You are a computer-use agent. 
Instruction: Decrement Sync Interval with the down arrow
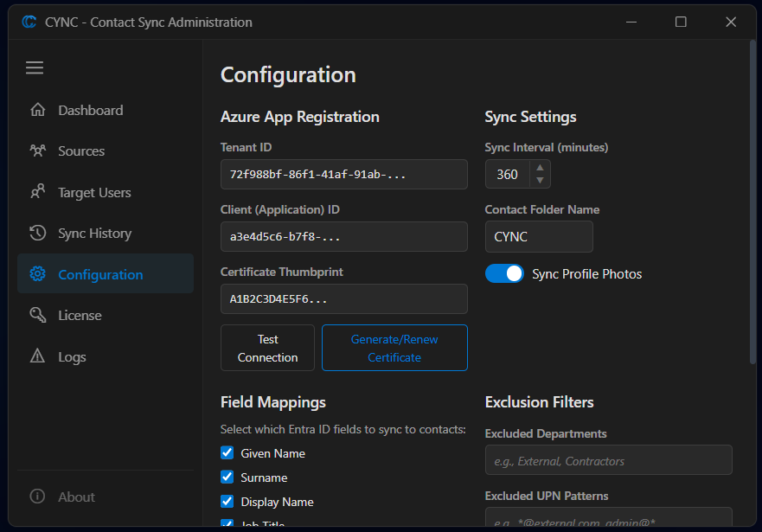pos(541,179)
